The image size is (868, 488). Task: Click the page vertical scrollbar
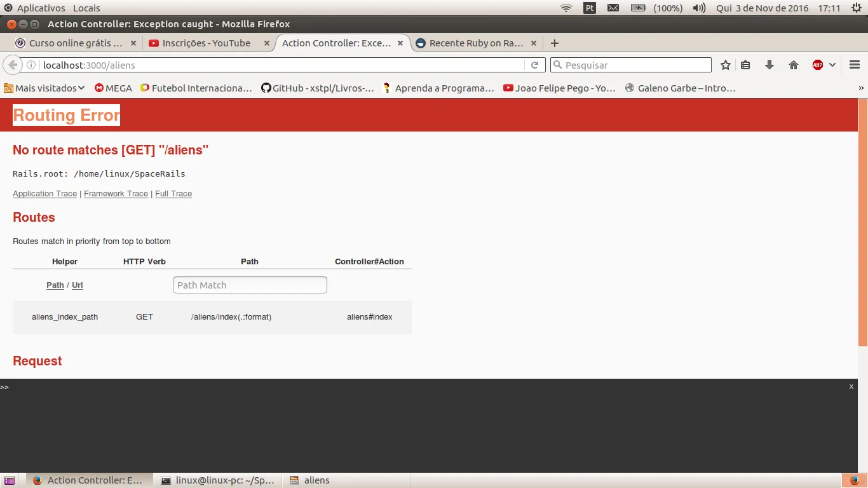coord(862,222)
